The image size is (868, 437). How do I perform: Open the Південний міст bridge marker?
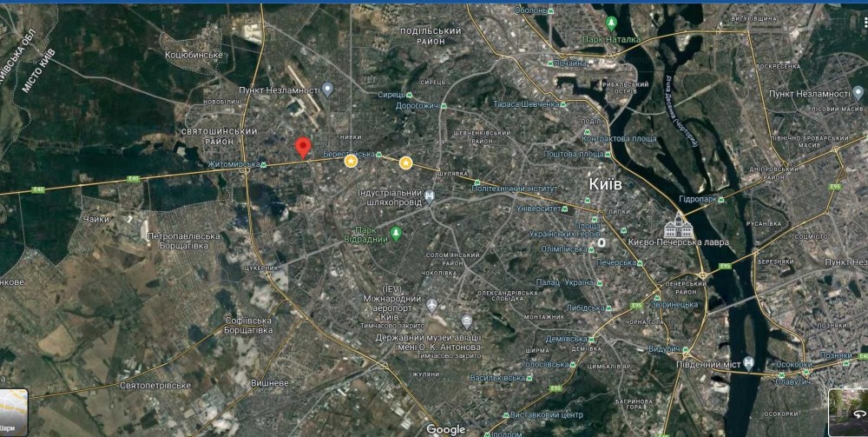pos(748,363)
